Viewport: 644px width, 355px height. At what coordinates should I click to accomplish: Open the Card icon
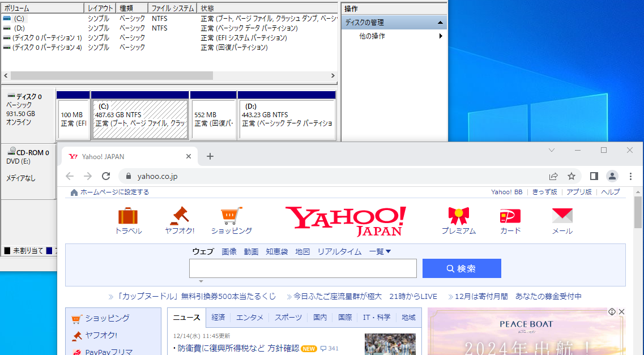(x=510, y=216)
